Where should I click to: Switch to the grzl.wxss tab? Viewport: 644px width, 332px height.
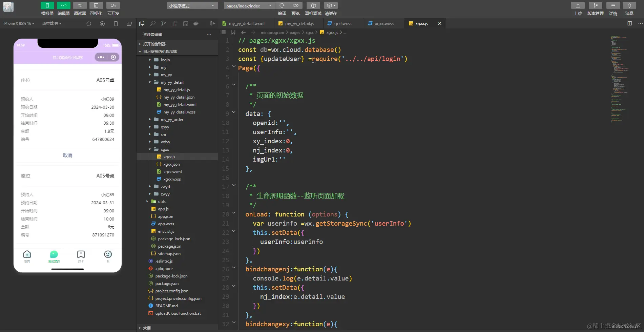pyautogui.click(x=343, y=23)
